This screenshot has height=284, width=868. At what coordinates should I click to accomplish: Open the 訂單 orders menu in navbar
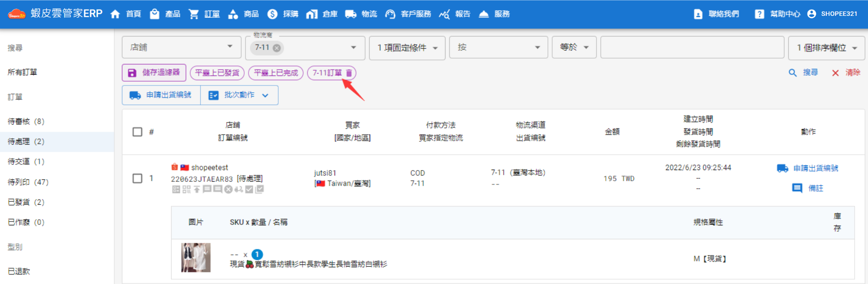tap(204, 14)
